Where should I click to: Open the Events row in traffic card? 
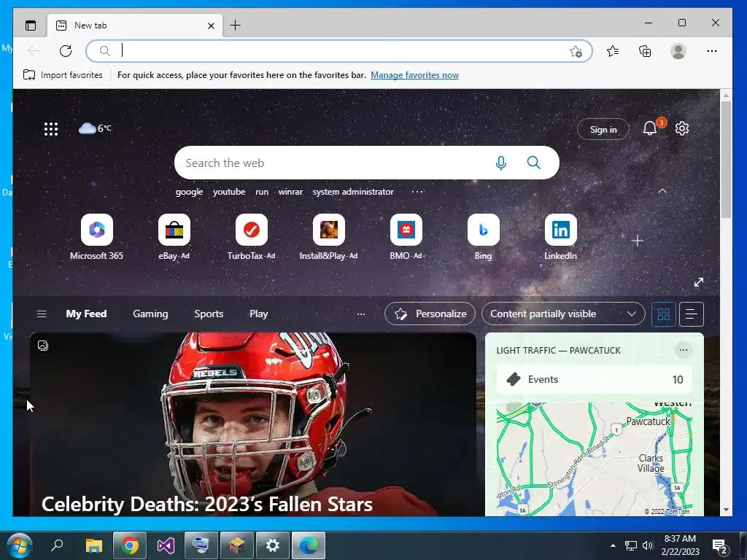594,379
